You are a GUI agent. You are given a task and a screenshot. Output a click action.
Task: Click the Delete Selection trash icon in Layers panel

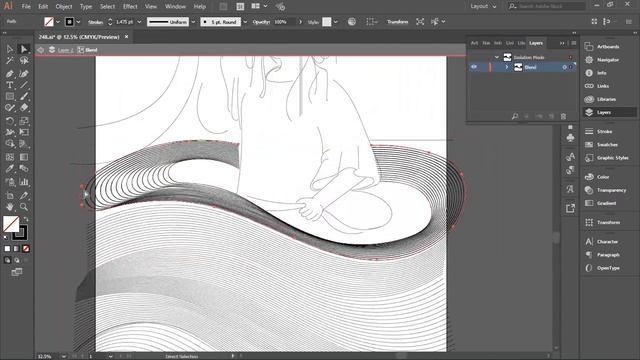[x=563, y=117]
